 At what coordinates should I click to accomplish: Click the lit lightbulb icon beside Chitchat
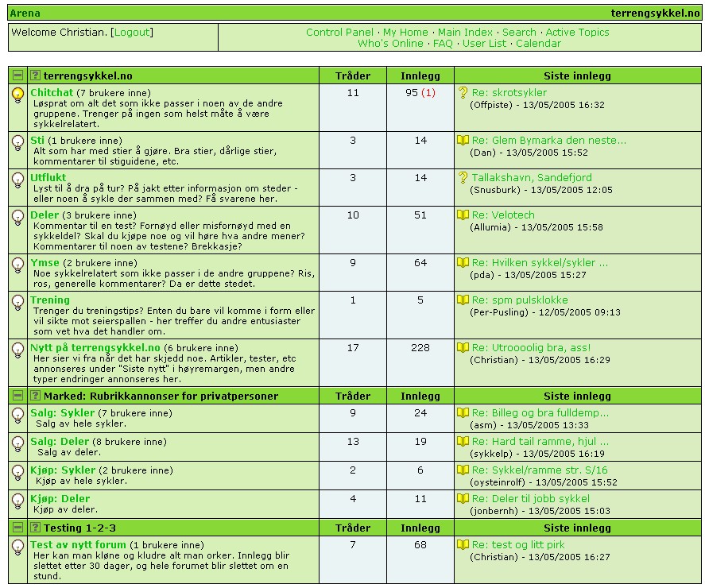[x=17, y=95]
